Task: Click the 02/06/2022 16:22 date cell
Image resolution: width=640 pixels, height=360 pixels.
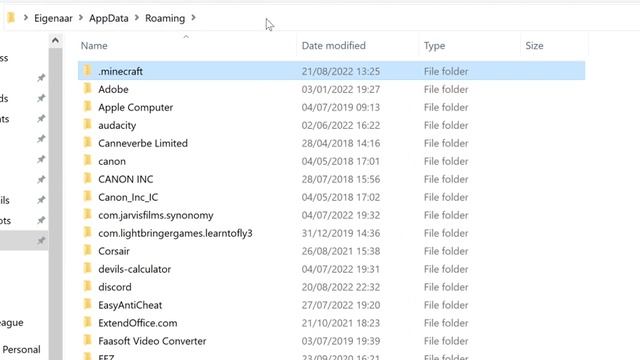Action: tap(341, 125)
